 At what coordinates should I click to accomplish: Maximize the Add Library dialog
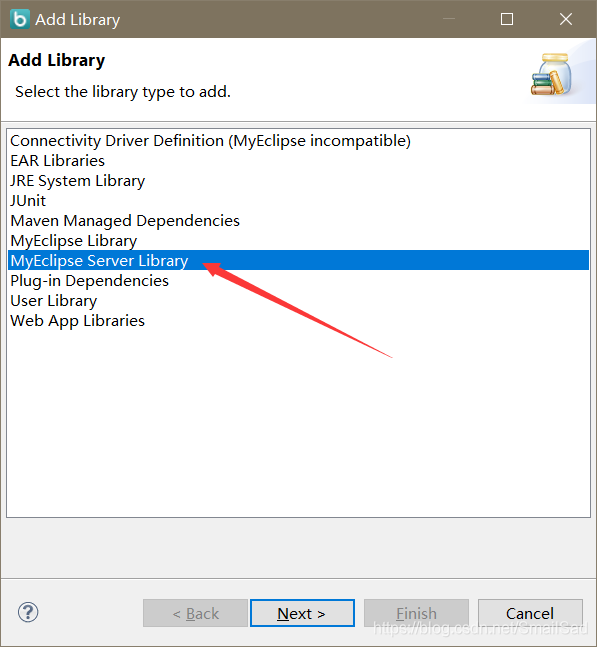click(x=507, y=19)
